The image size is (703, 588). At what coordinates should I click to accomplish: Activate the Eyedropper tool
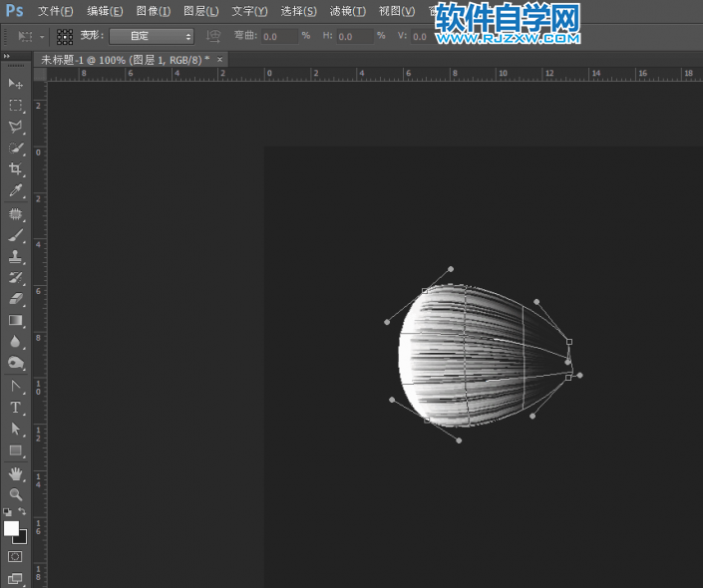click(16, 190)
